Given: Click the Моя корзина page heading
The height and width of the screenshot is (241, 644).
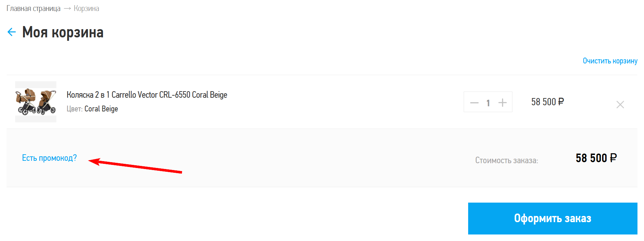Looking at the screenshot, I should [x=63, y=33].
